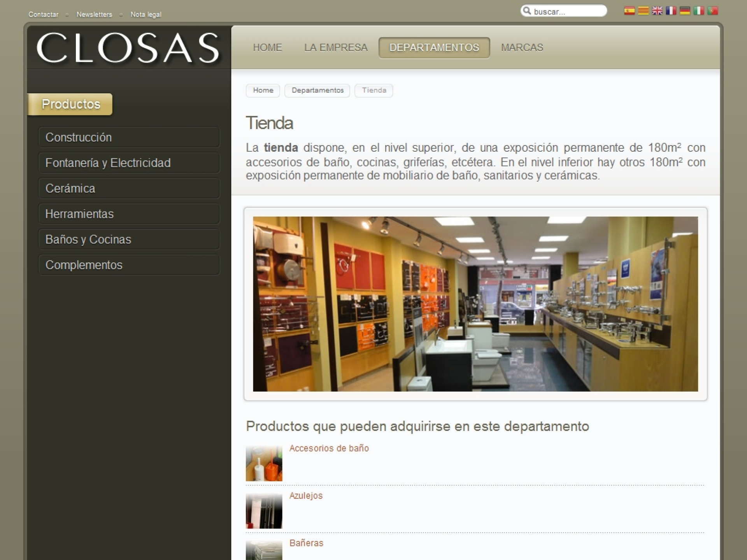Viewport: 747px width, 560px height.
Task: Browse the Cerámica product category
Action: coord(128,188)
